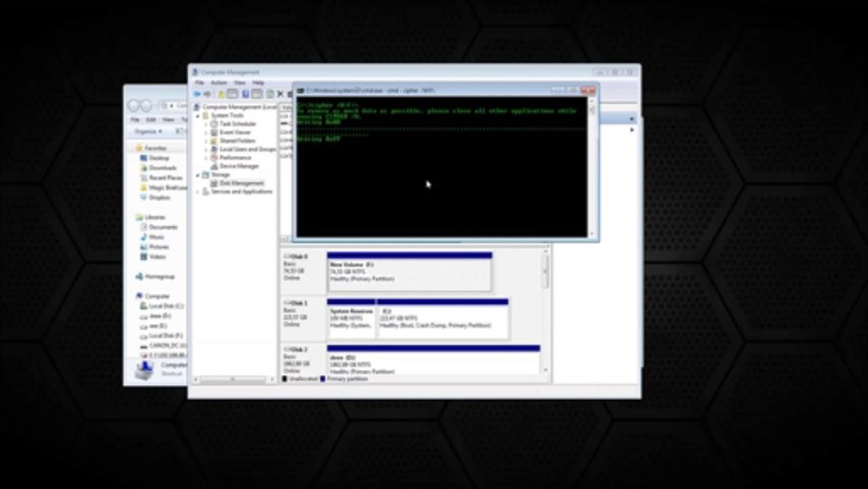The width and height of the screenshot is (868, 489).
Task: Open the File menu in Explorer window
Action: (x=135, y=120)
